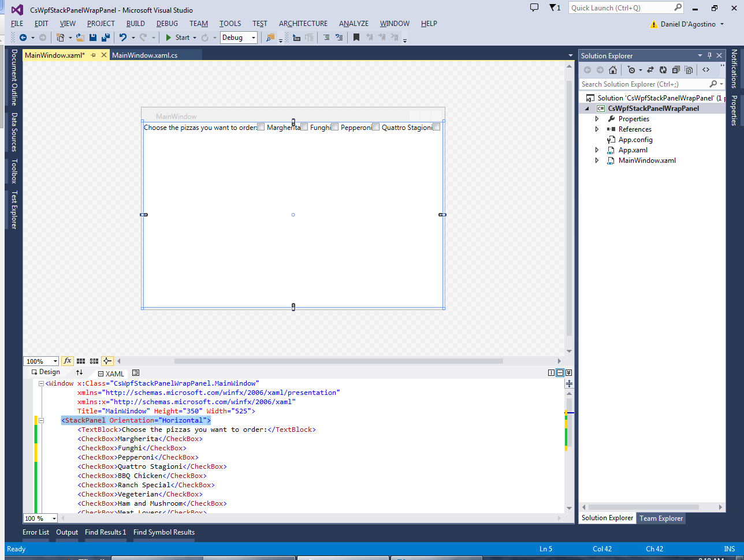Open a file with the Open File toolbar icon

point(79,38)
